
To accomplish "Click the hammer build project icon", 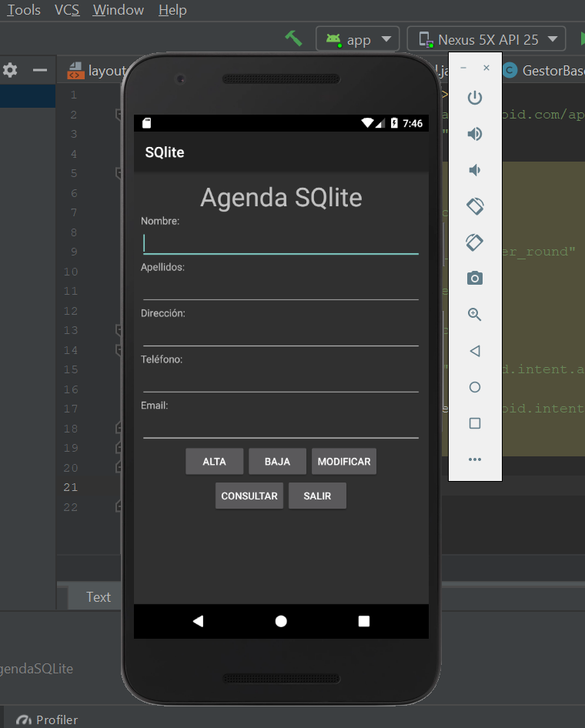I will (293, 38).
